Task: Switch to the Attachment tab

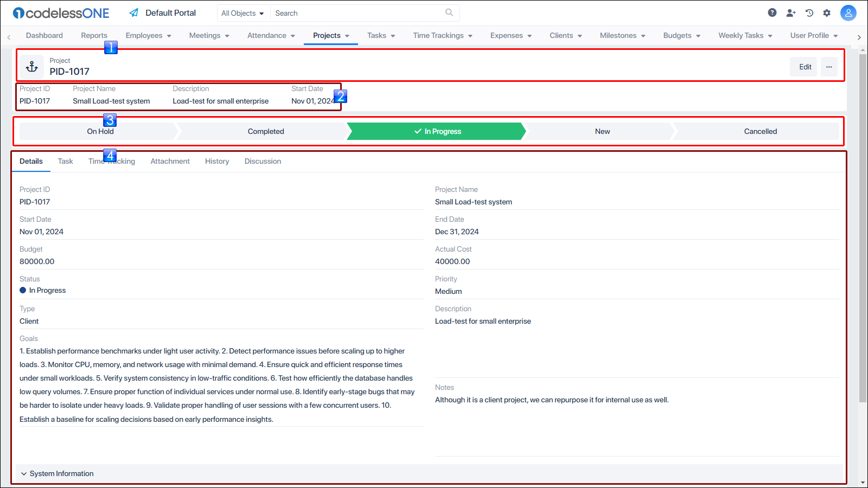Action: (170, 161)
